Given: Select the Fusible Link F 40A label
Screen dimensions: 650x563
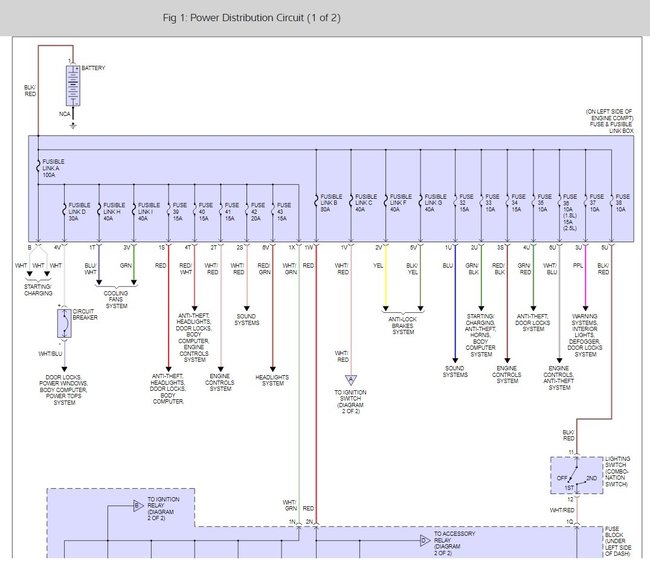Looking at the screenshot, I should [x=400, y=203].
